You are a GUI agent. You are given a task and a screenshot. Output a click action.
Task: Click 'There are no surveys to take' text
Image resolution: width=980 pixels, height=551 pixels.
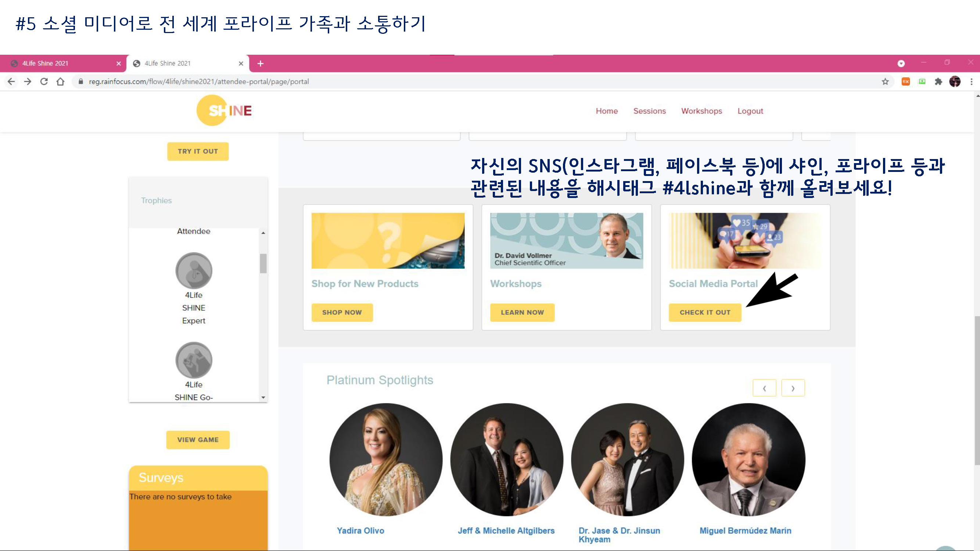[180, 497]
